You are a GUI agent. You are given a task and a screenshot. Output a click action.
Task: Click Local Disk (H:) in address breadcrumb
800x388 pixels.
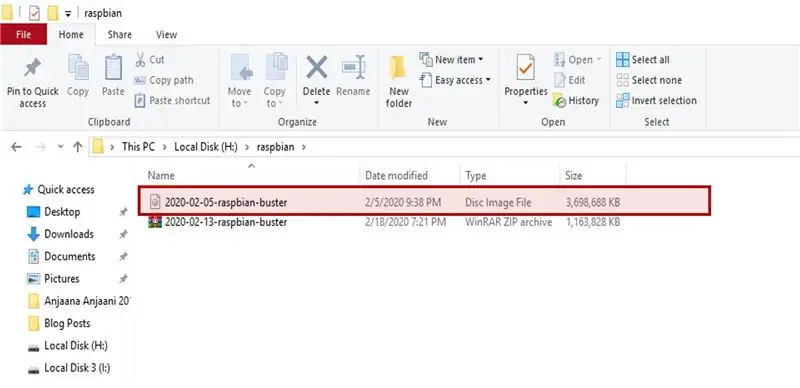point(206,147)
